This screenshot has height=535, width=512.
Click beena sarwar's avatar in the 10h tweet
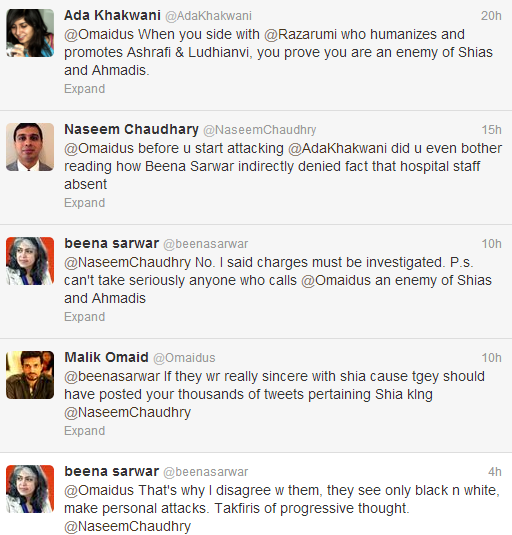point(30,261)
